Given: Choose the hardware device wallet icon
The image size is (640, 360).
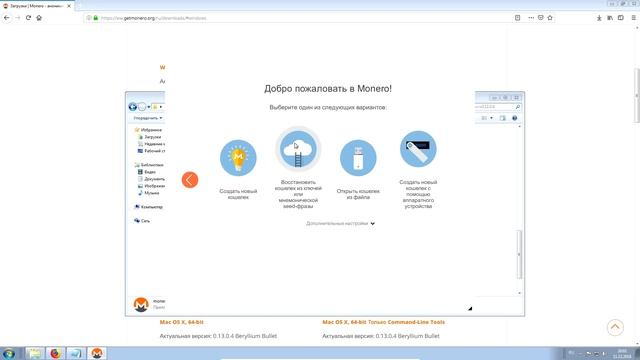Looking at the screenshot, I should click(418, 149).
